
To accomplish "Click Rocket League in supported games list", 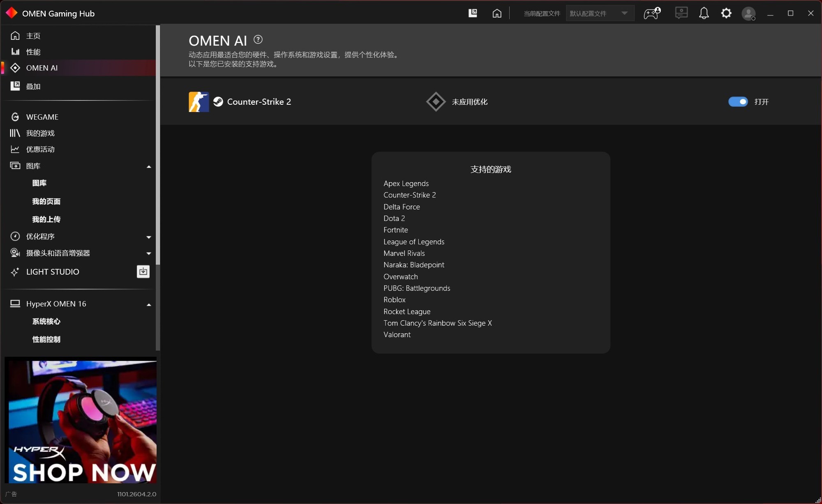I will click(407, 311).
